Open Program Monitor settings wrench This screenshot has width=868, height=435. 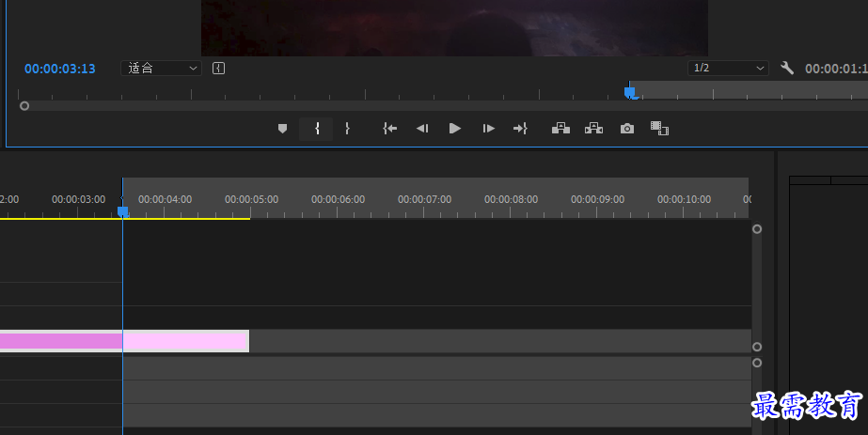tap(786, 68)
